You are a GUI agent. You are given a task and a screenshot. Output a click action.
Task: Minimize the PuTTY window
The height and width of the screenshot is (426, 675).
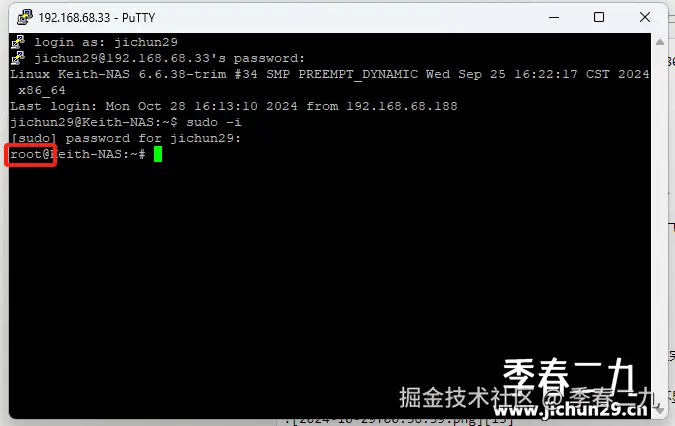tap(554, 17)
